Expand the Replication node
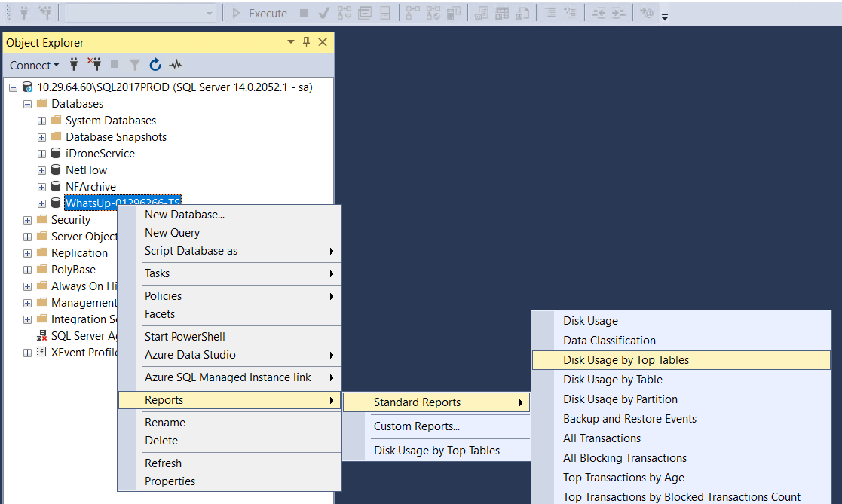This screenshot has width=842, height=504. 27,252
